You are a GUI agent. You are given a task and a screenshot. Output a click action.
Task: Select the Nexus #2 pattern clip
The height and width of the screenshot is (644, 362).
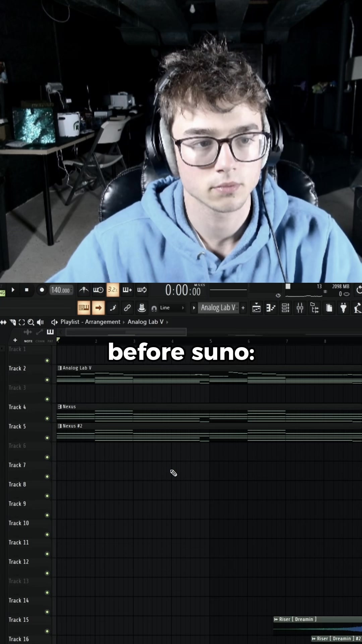[x=209, y=432]
